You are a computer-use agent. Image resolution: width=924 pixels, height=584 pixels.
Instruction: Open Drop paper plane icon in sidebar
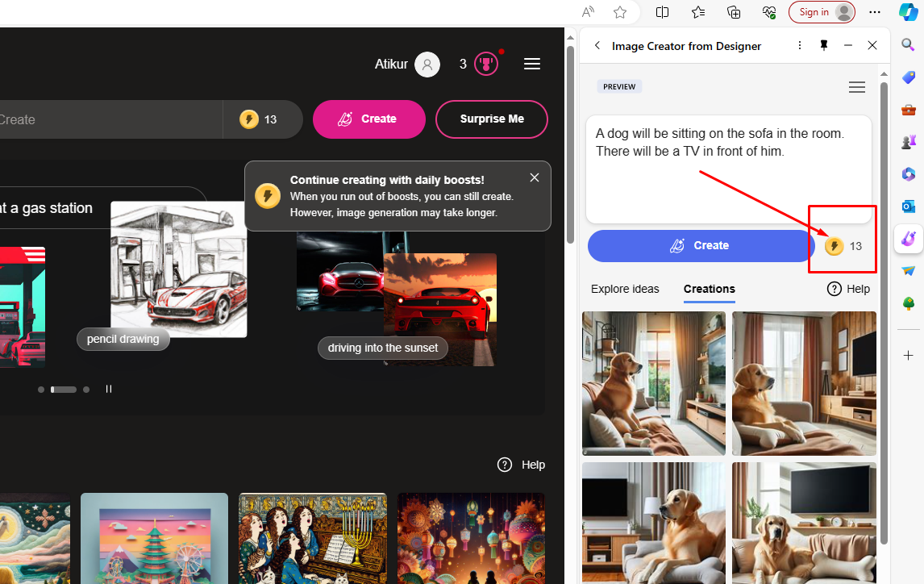[x=908, y=270]
